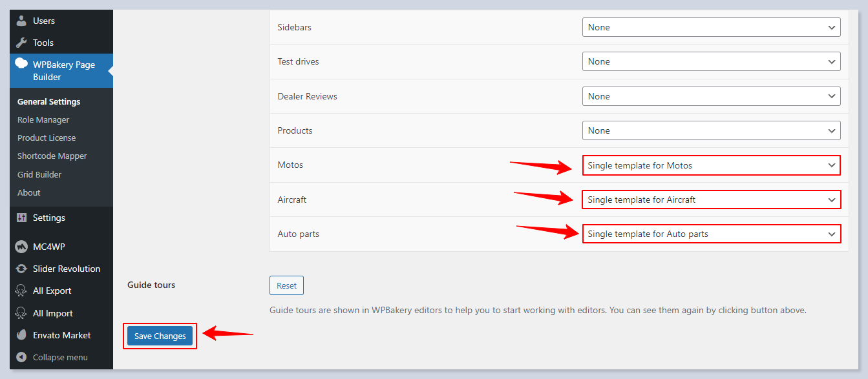Click the Reset guide tours button
This screenshot has height=379, width=868.
pyautogui.click(x=286, y=285)
